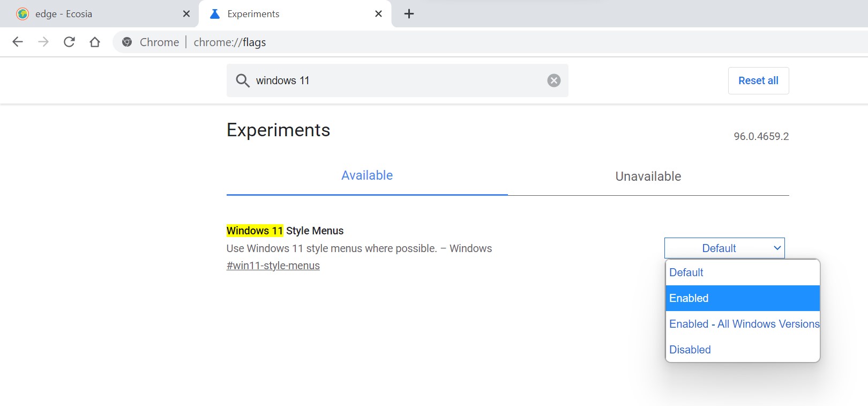This screenshot has height=406, width=868.
Task: Open the Unavailable flags tab
Action: (648, 176)
